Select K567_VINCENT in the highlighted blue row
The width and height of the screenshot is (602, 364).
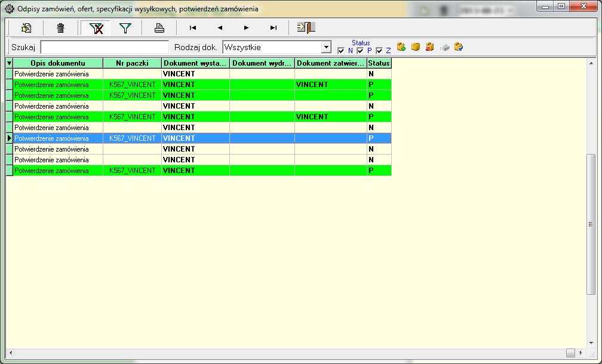[x=132, y=138]
